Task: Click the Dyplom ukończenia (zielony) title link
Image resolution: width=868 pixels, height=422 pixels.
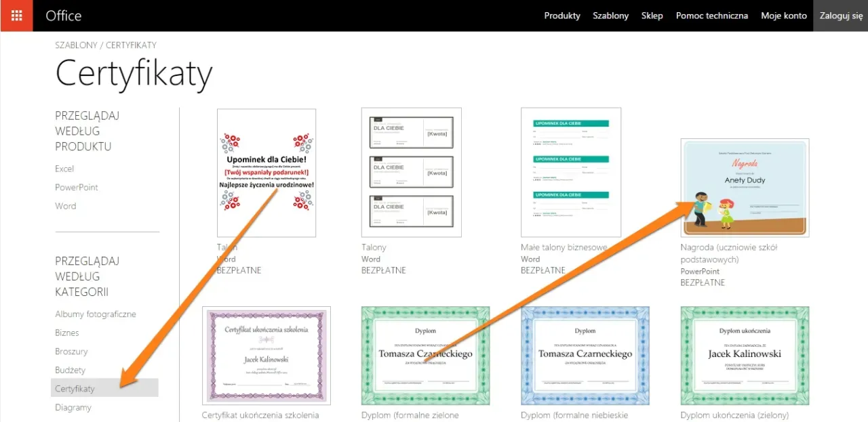Action: point(735,415)
